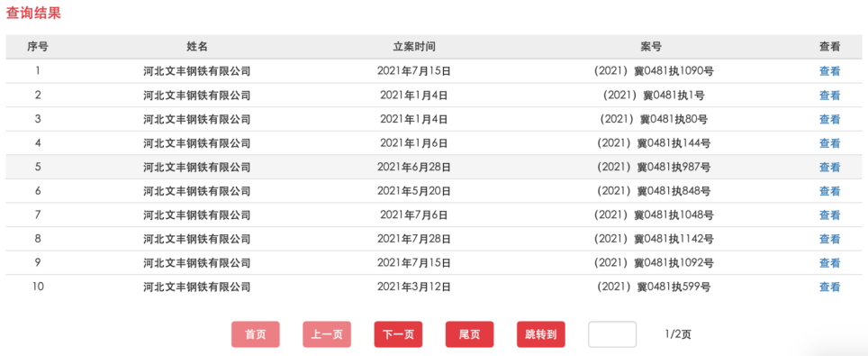Select case number (2021)冀0481执599号

[654, 287]
